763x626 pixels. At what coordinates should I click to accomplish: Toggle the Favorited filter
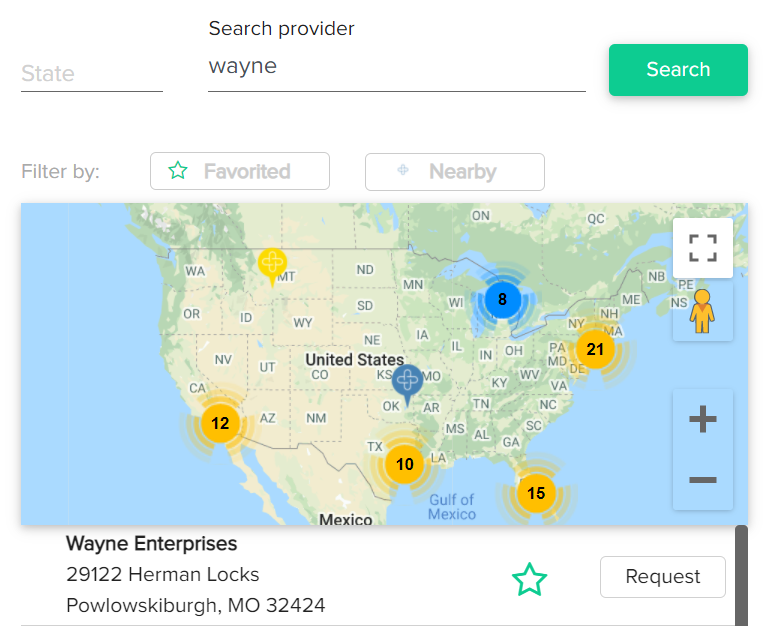click(x=240, y=171)
